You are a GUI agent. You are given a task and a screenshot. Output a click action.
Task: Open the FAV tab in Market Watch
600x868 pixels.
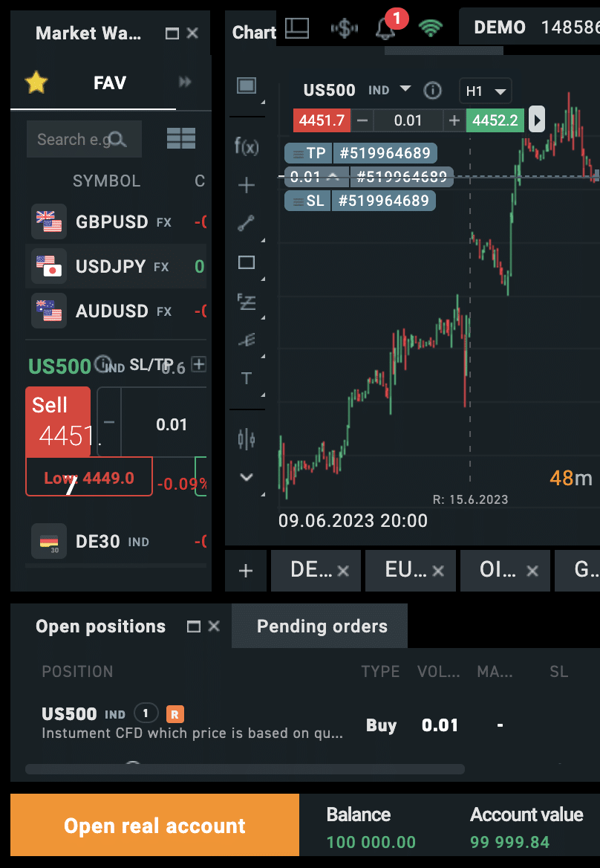click(109, 83)
